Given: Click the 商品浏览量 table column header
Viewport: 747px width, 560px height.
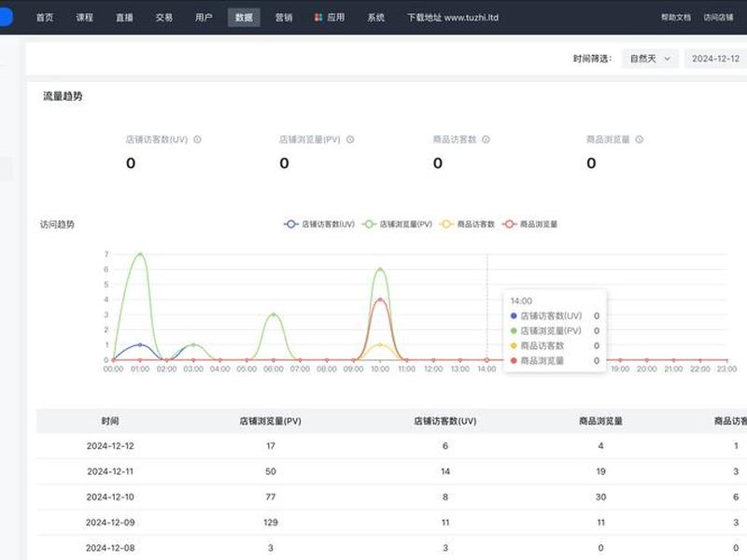Looking at the screenshot, I should pos(600,421).
